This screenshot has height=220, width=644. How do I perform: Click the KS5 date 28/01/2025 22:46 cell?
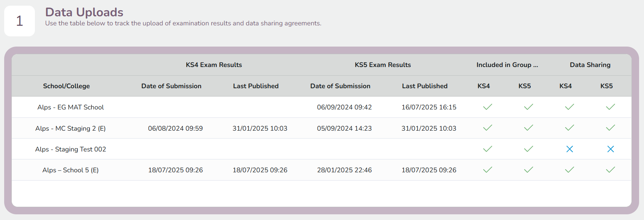point(344,170)
